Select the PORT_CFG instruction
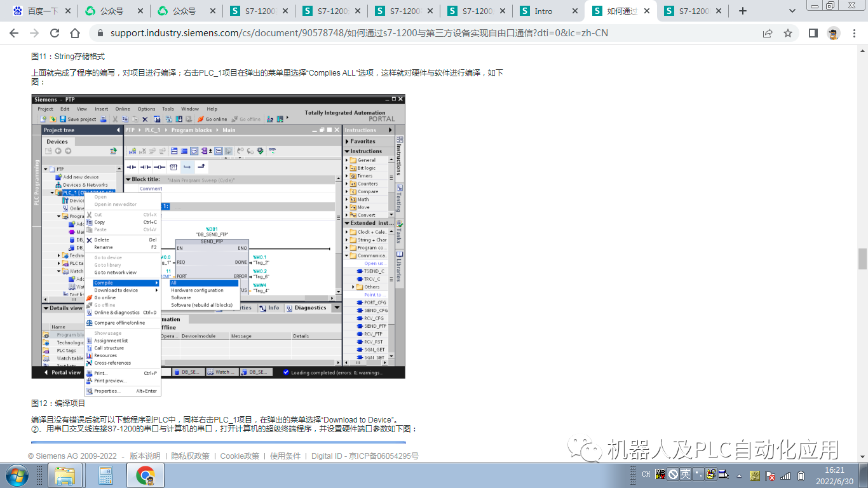868x488 pixels. coord(371,302)
